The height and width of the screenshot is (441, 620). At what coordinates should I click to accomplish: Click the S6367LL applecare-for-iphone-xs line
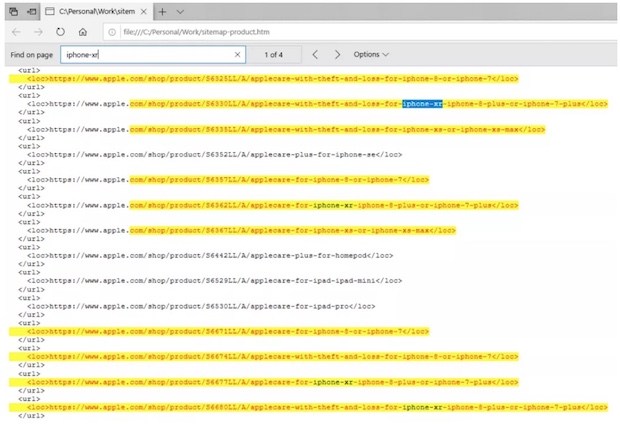tap(241, 231)
